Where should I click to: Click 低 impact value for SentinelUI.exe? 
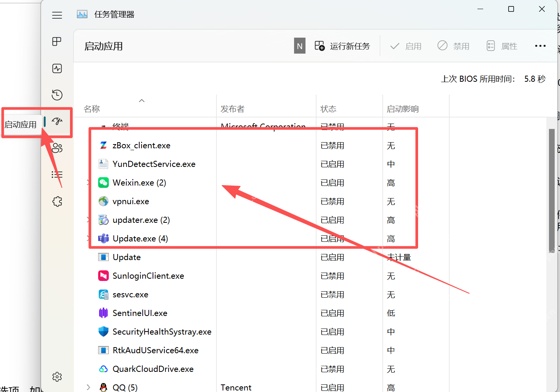click(x=391, y=313)
